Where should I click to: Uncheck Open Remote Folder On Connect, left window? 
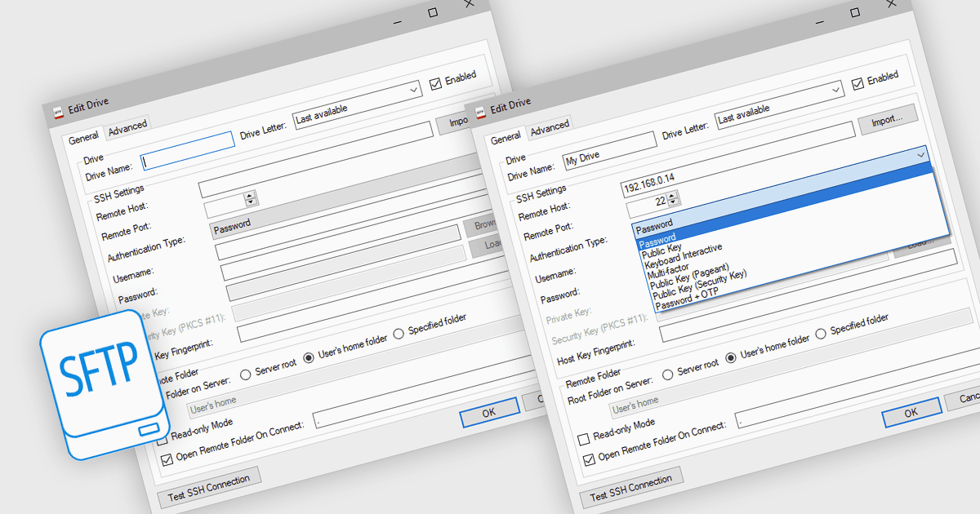tap(167, 459)
